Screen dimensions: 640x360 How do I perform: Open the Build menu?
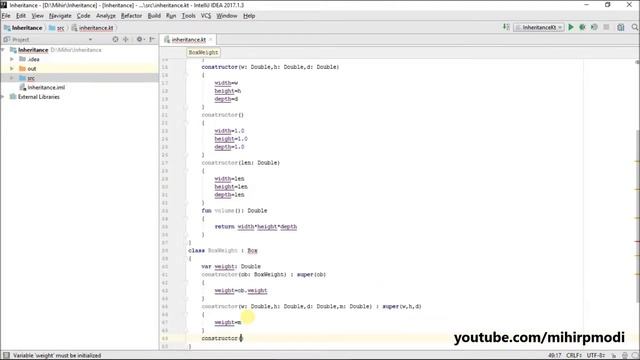click(x=154, y=16)
